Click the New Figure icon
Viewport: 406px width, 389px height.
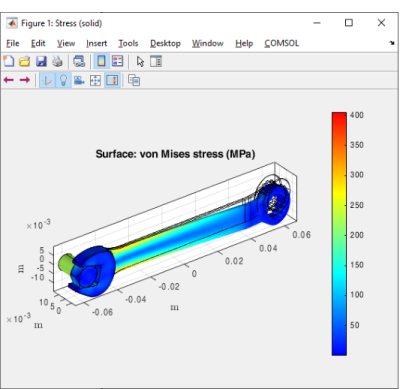coord(9,61)
